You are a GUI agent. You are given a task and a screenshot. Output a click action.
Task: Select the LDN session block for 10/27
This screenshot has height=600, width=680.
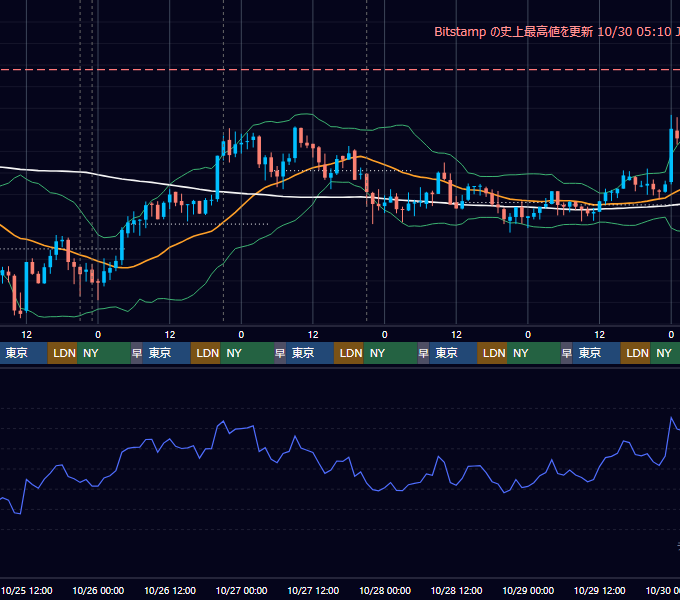click(349, 353)
